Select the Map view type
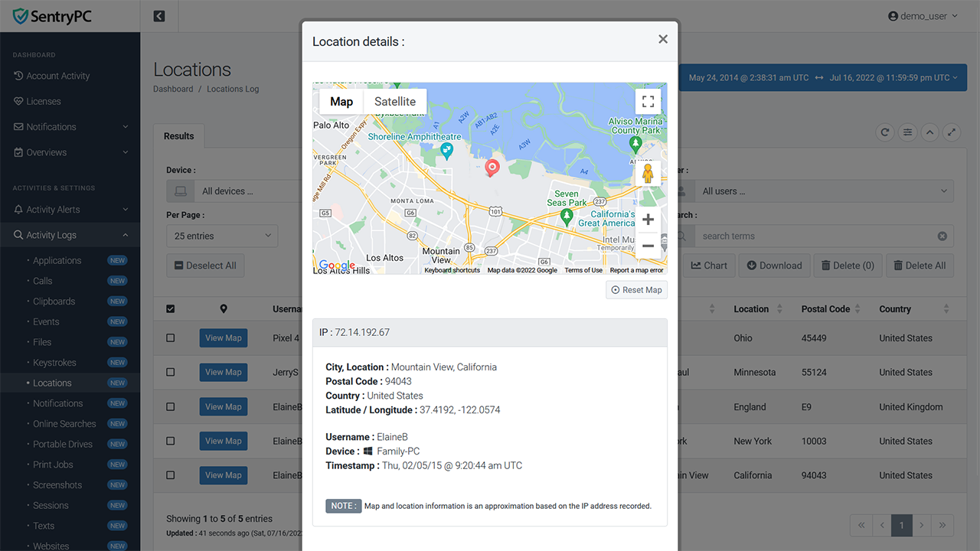980x551 pixels. 341,101
